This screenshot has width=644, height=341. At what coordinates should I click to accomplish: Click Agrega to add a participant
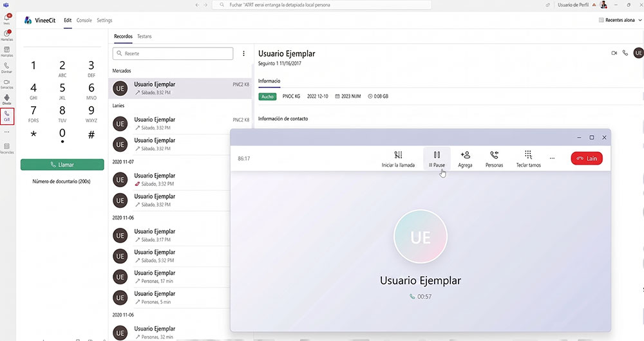[465, 159]
